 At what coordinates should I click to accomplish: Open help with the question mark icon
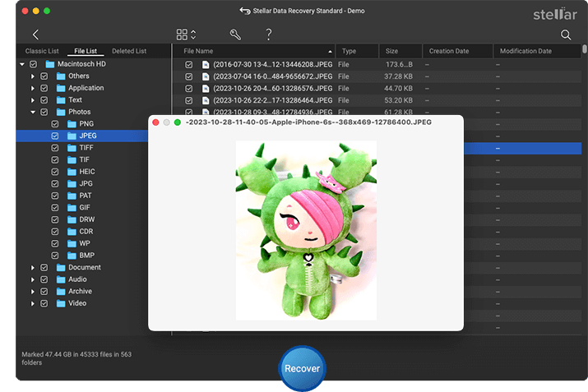click(x=268, y=35)
